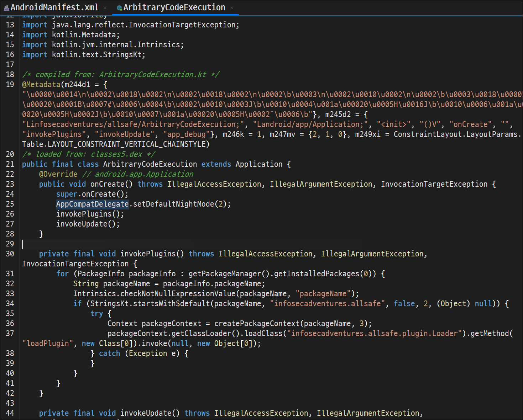
Task: Click the invokeUpdate() call on line 27
Action: (x=88, y=224)
